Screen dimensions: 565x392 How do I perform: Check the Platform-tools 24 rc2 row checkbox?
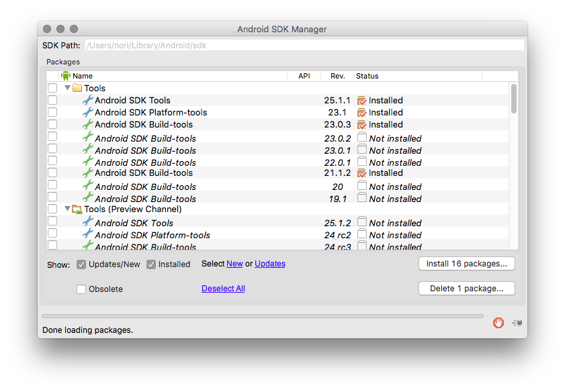tap(52, 233)
